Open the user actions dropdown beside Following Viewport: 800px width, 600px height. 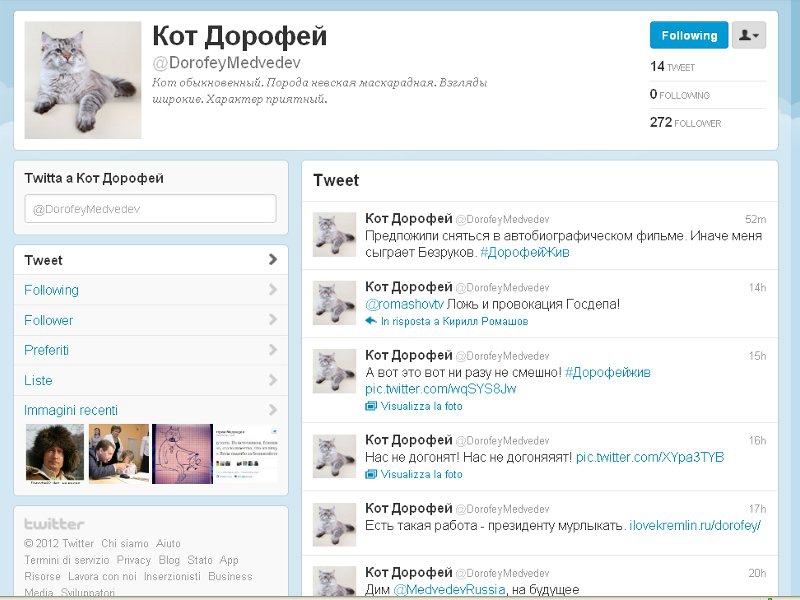click(748, 35)
